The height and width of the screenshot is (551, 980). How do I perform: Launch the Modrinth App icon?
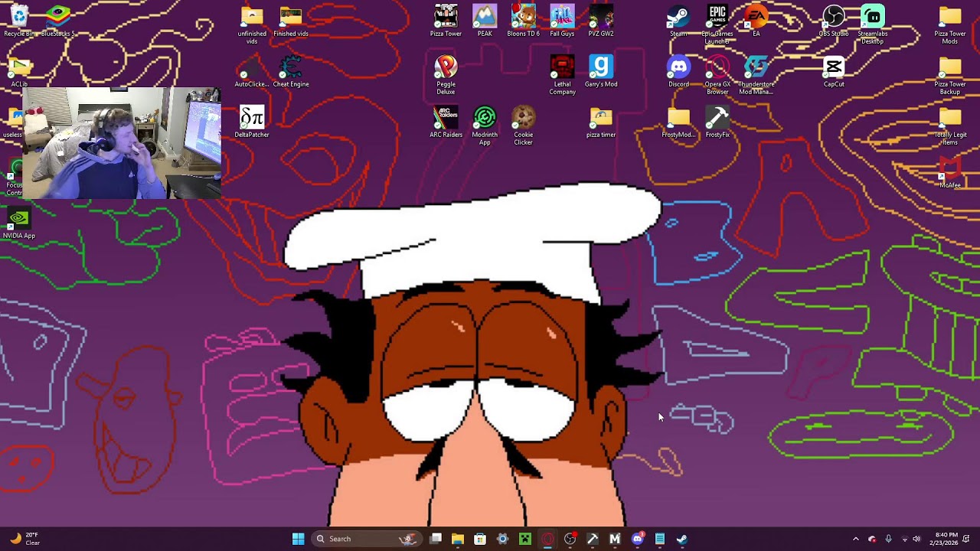tap(485, 126)
